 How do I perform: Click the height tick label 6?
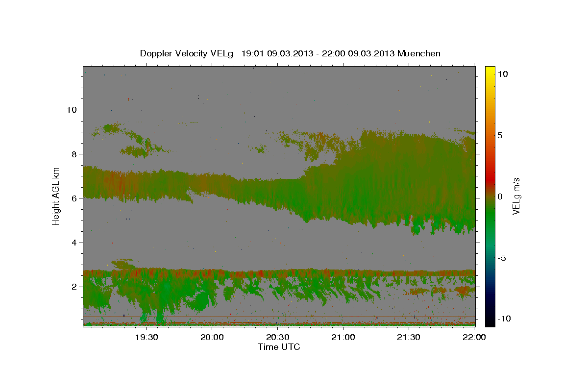tap(73, 198)
